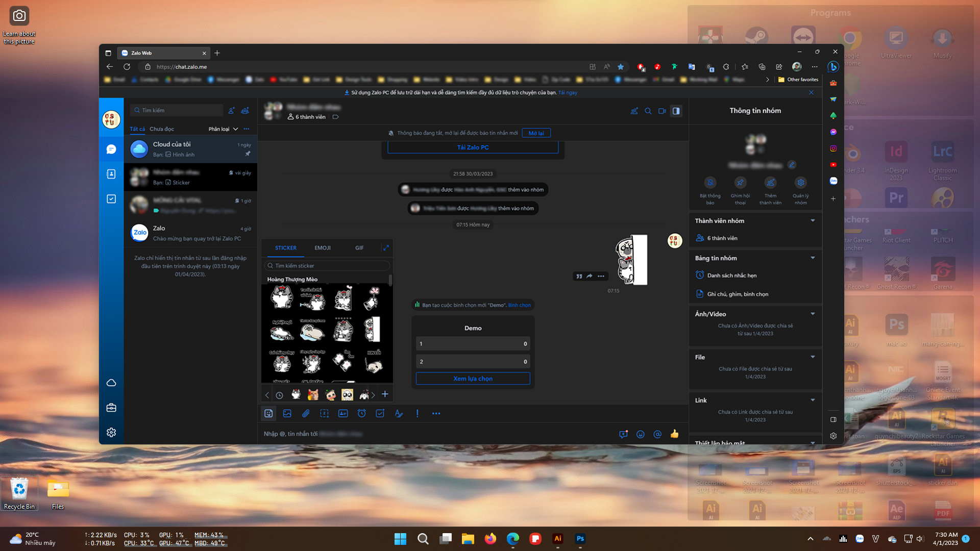This screenshot has width=980, height=551.
Task: Toggle Ghim hội thoại to pin conversation
Action: (x=740, y=182)
